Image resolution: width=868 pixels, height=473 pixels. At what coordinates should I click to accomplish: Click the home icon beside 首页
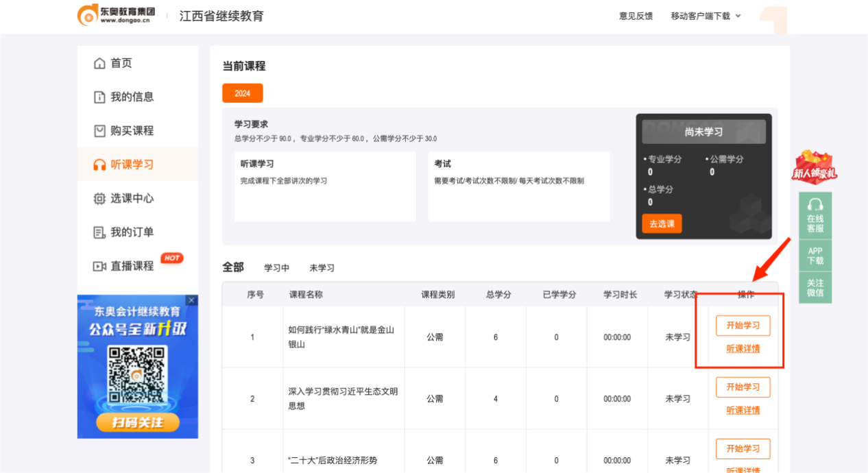click(x=99, y=63)
